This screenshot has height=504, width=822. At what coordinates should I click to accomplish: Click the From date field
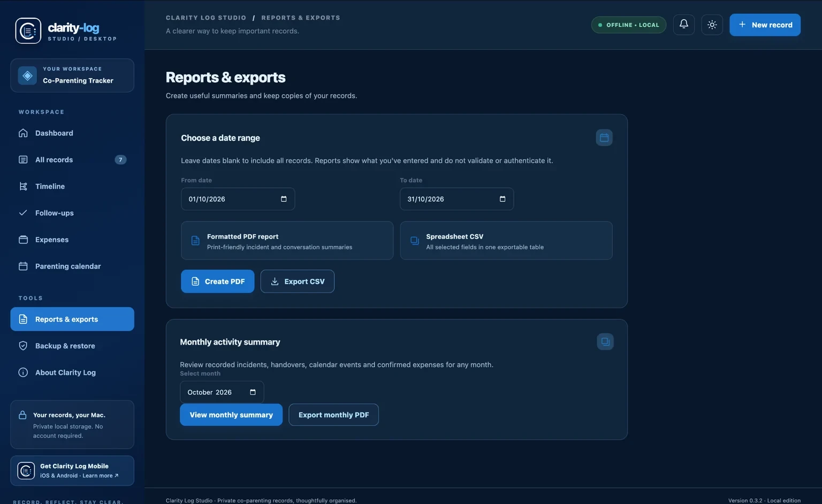(238, 199)
